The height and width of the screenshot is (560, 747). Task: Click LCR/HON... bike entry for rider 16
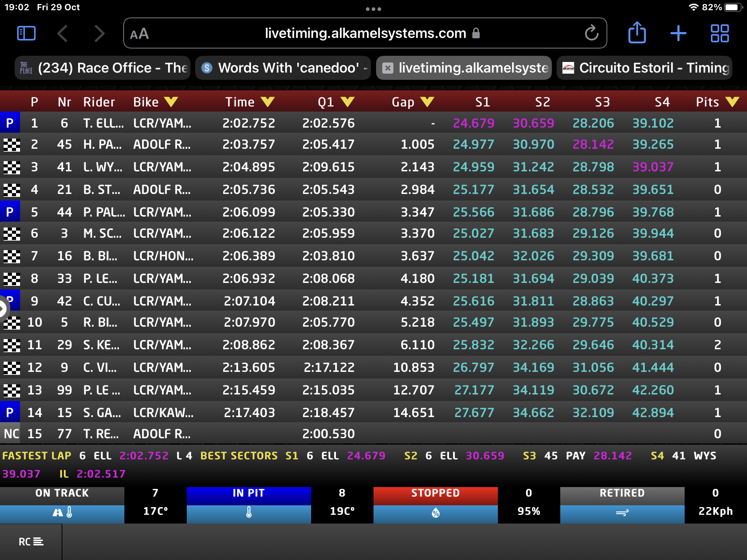pos(163,256)
